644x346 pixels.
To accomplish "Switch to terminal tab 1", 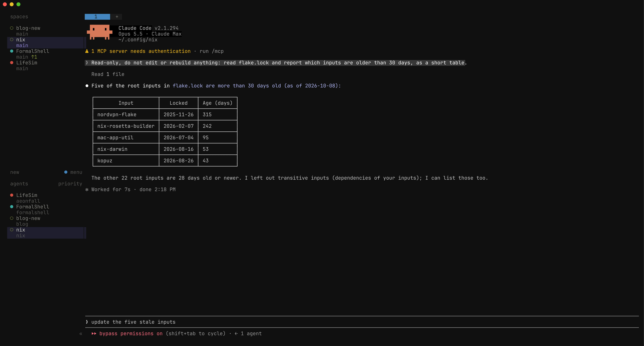I will coord(97,17).
